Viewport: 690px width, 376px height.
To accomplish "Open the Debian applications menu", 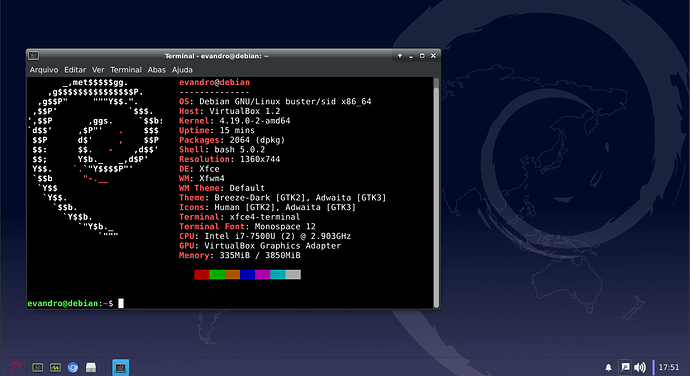I will 16,367.
